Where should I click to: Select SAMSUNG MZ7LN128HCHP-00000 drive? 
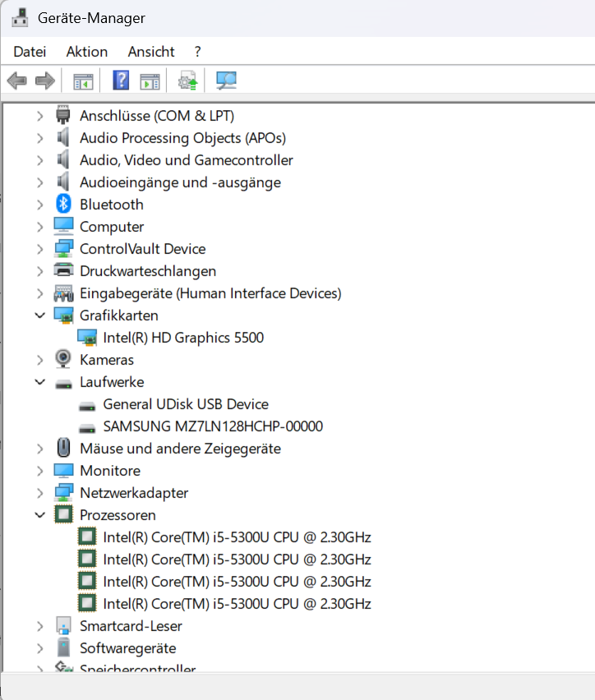tap(213, 426)
